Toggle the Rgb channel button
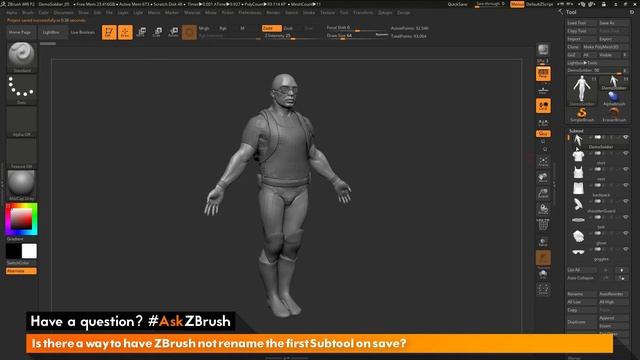This screenshot has width=640, height=360. (x=223, y=28)
